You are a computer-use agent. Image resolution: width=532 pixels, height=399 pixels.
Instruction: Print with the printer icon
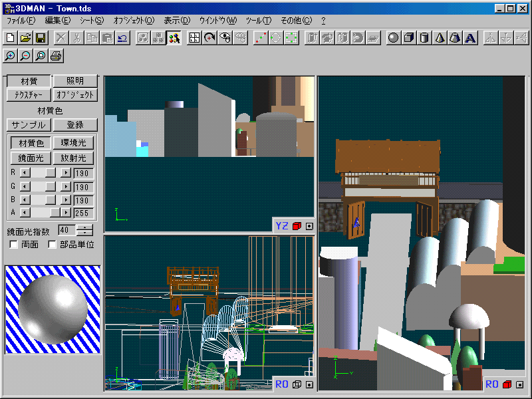(56, 56)
